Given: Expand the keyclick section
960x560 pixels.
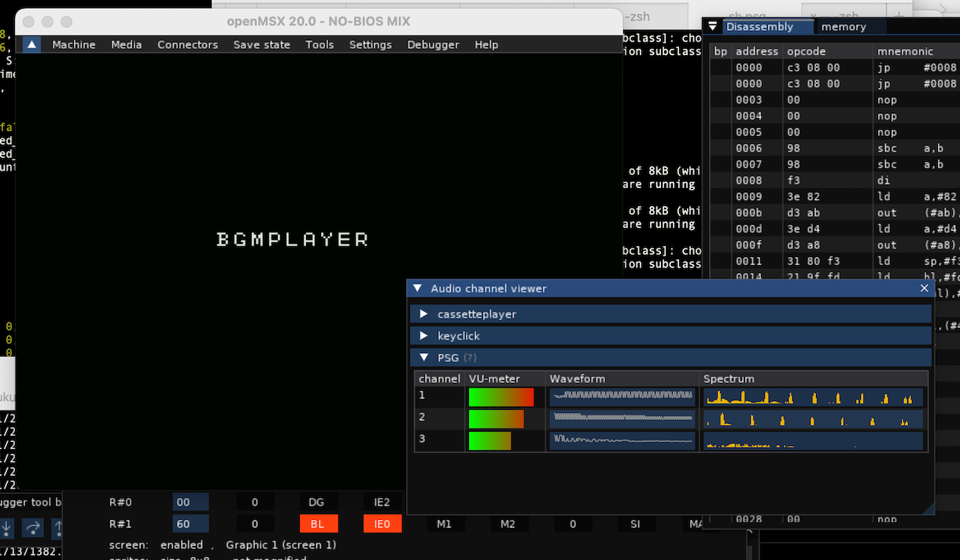Looking at the screenshot, I should 670,336.
